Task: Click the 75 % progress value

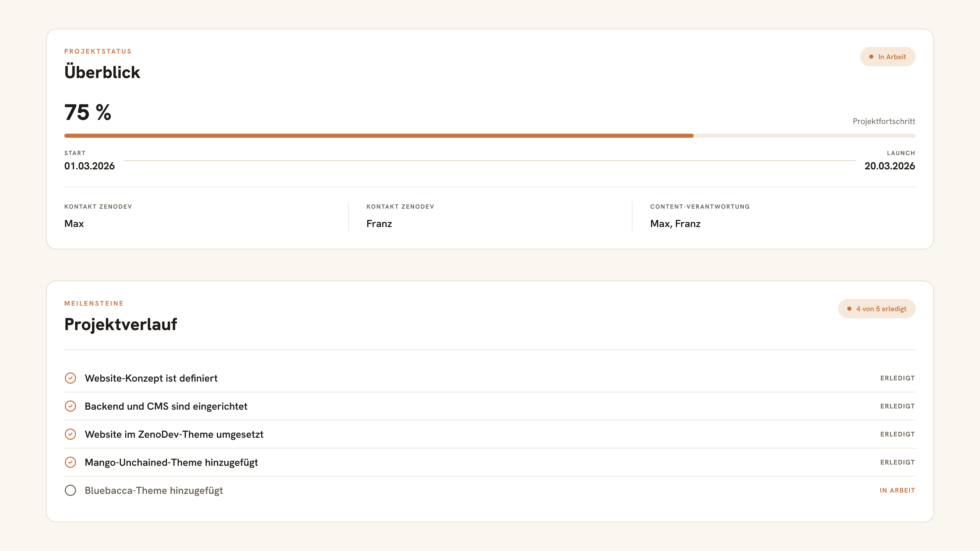Action: (88, 113)
